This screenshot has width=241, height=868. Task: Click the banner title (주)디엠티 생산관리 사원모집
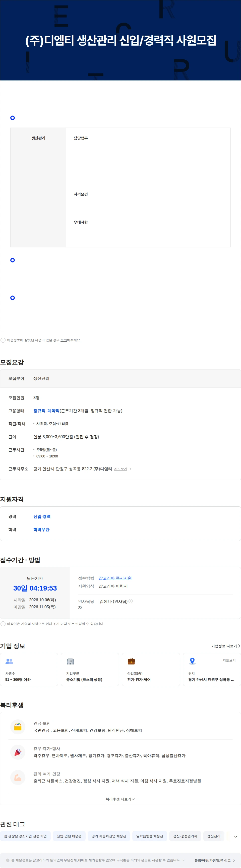coord(120,40)
